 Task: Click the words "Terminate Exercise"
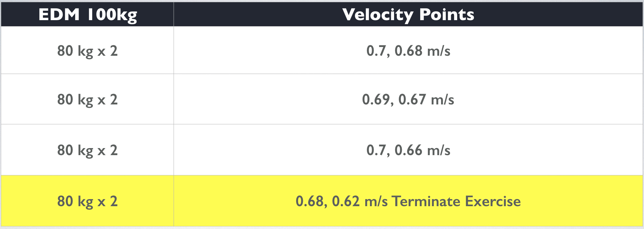[456, 201]
